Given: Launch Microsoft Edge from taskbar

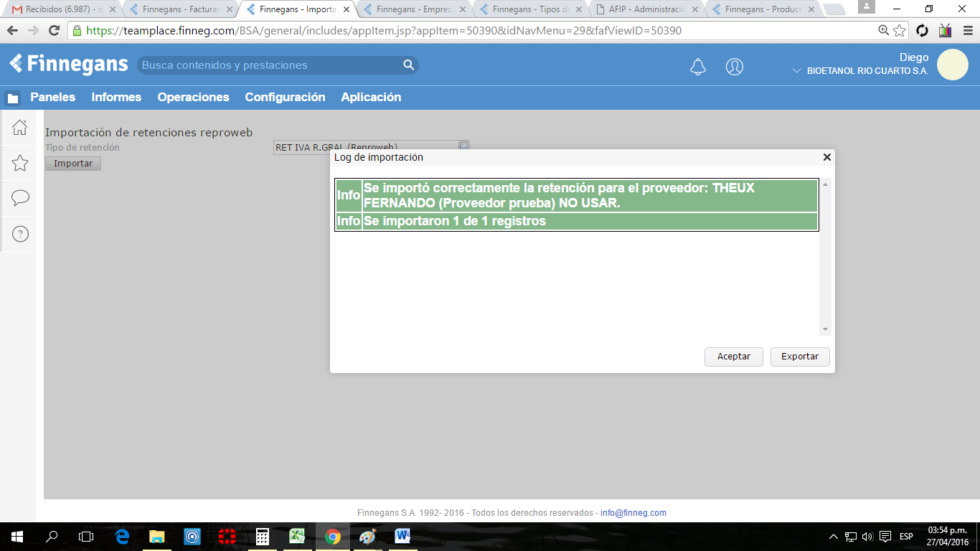Looking at the screenshot, I should tap(122, 537).
